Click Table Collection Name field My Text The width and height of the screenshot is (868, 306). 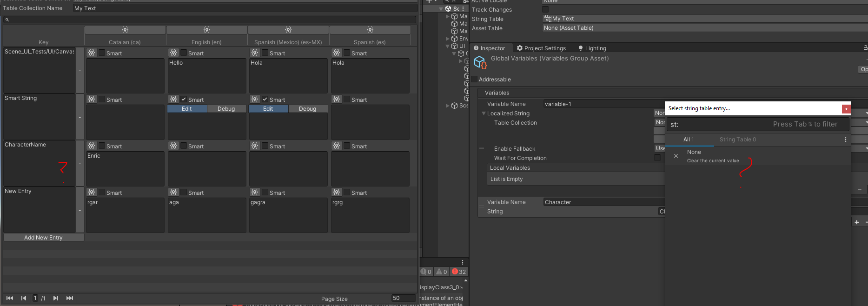click(245, 8)
